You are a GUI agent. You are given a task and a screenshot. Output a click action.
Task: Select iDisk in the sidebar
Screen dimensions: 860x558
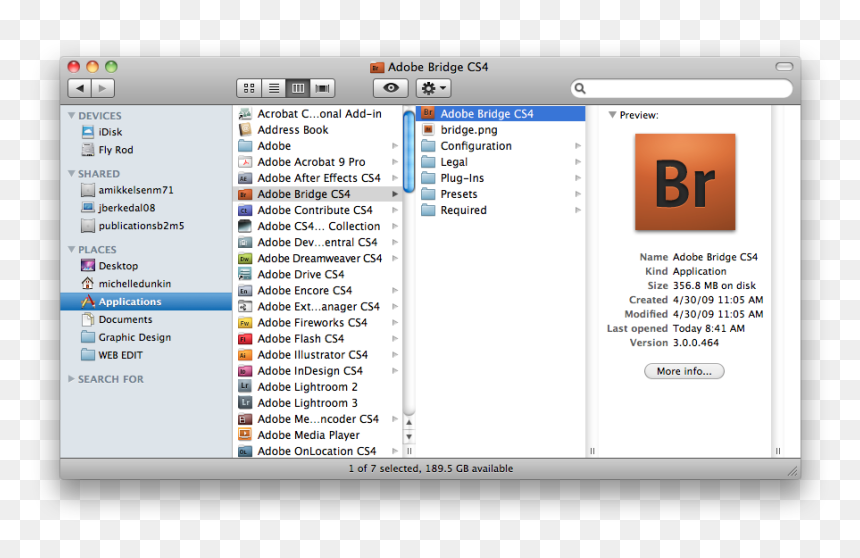(x=146, y=132)
